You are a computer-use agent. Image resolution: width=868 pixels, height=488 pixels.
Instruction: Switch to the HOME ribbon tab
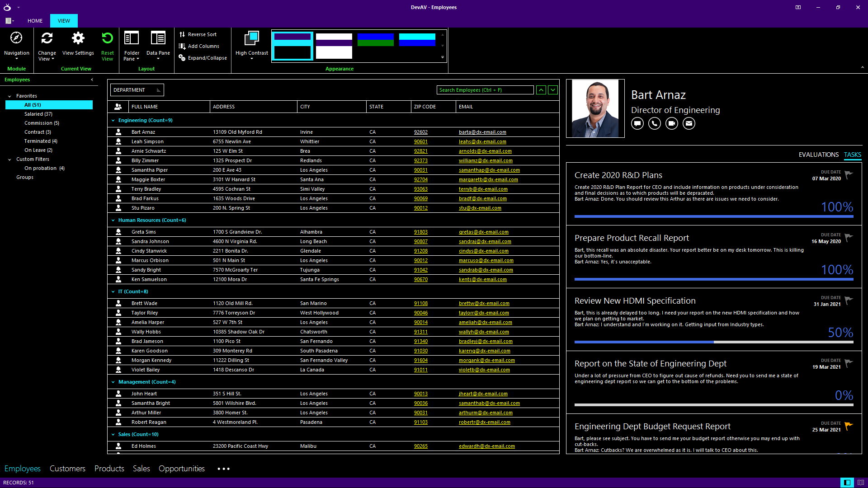tap(35, 21)
